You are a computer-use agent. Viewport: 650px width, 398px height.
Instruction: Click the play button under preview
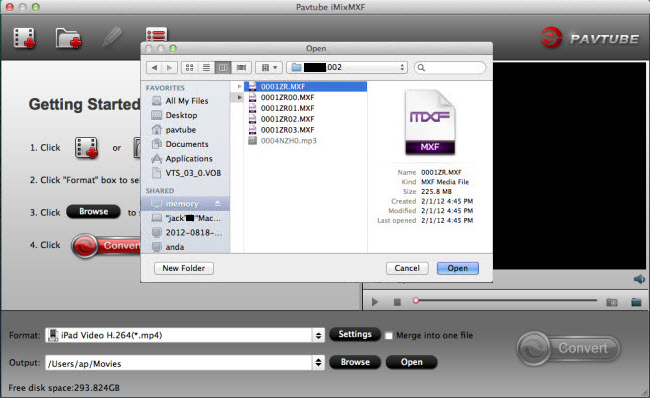375,302
